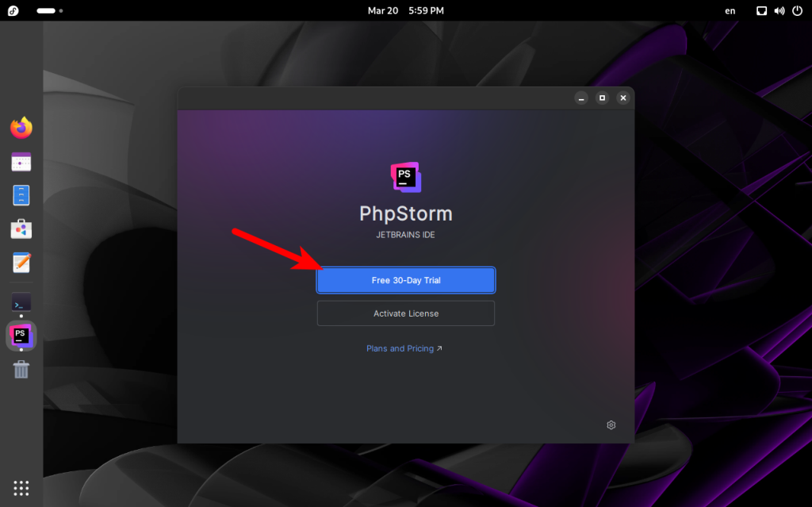
Task: Open the settings gear in PhpStorm dialog
Action: [611, 425]
